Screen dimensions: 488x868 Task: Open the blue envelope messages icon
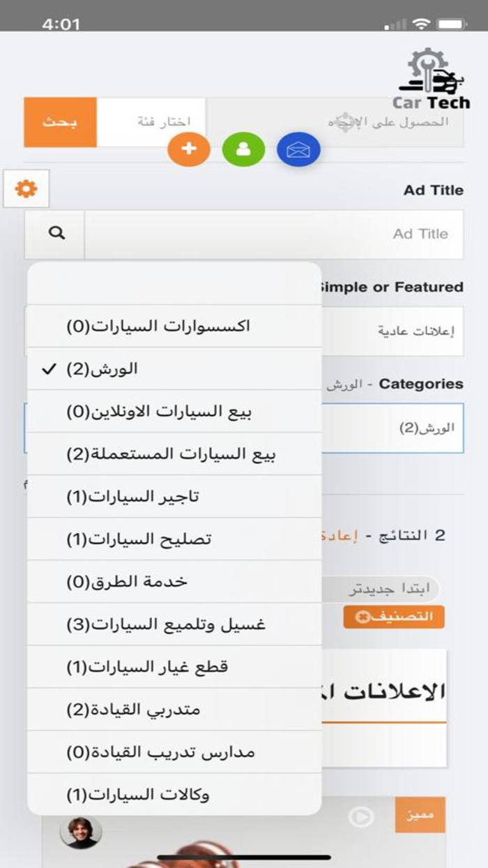point(298,149)
